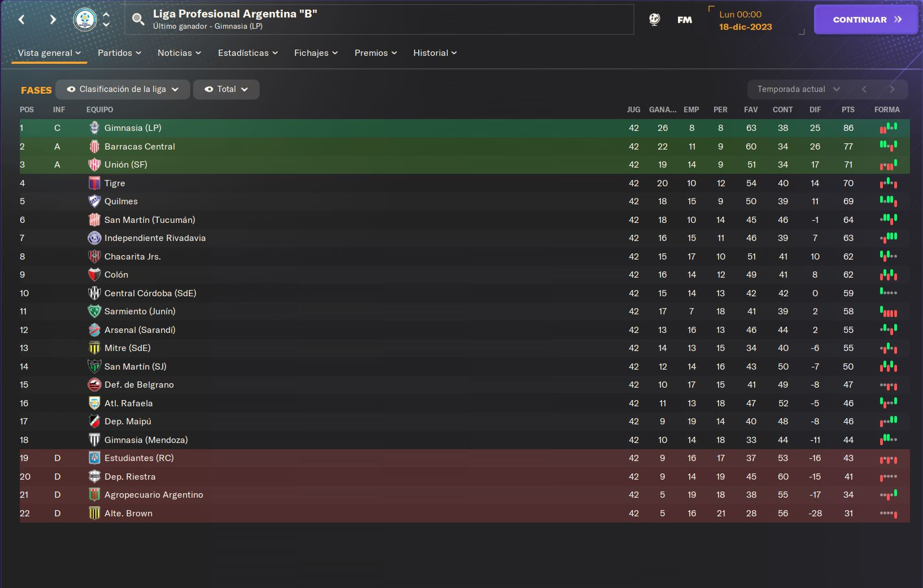Image resolution: width=923 pixels, height=588 pixels.
Task: Open the search magnifier icon
Action: pyautogui.click(x=138, y=20)
